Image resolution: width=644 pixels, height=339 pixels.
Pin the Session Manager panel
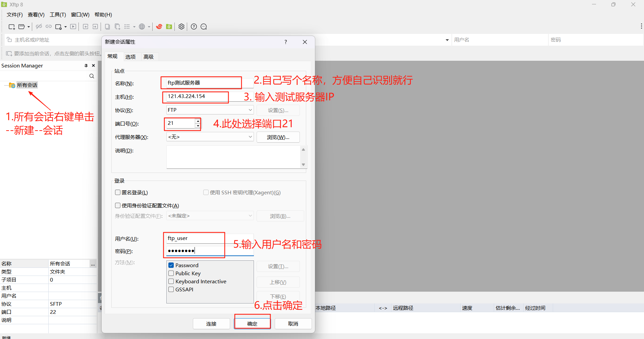(86, 66)
